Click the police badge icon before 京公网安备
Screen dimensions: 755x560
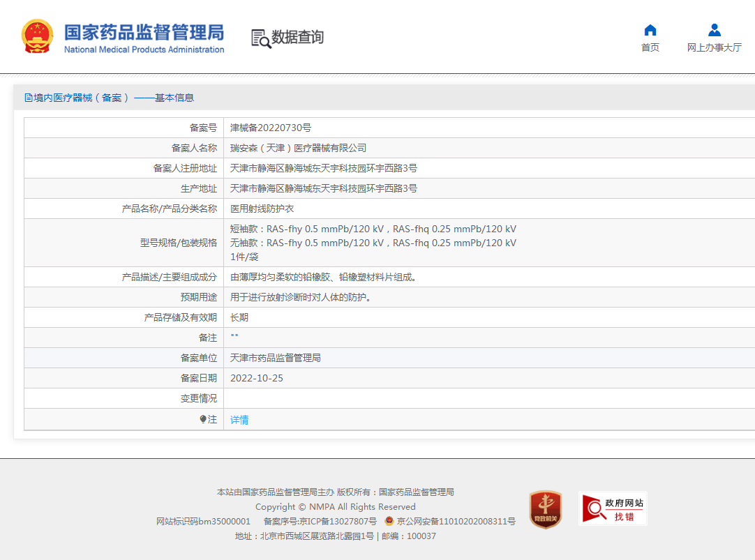pyautogui.click(x=390, y=520)
